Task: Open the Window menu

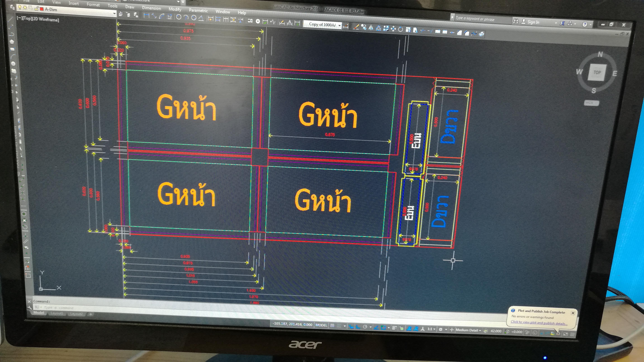Action: click(x=222, y=12)
